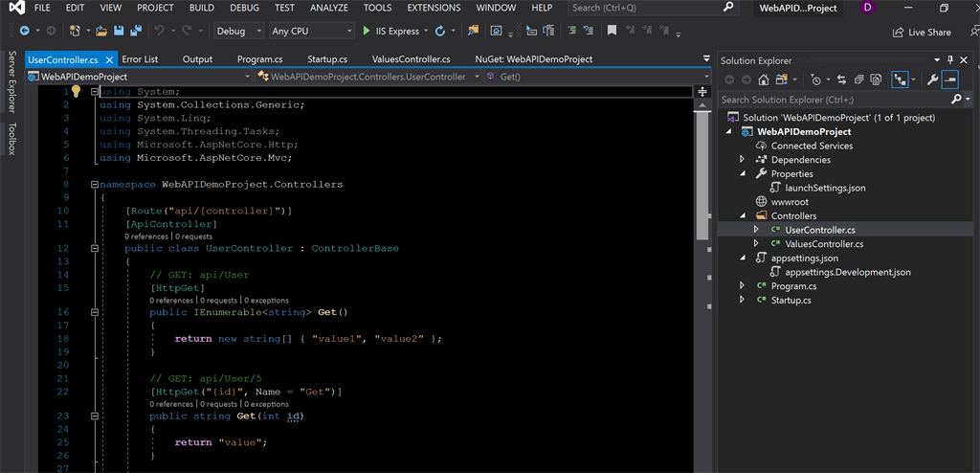Click the Find in Files toolbar icon
This screenshot has height=473, width=980.
tap(473, 31)
